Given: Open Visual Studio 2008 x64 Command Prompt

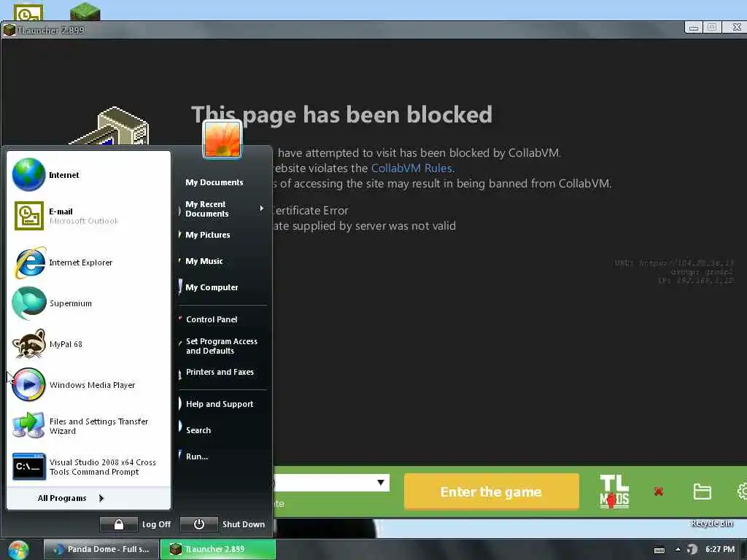Looking at the screenshot, I should [88, 467].
